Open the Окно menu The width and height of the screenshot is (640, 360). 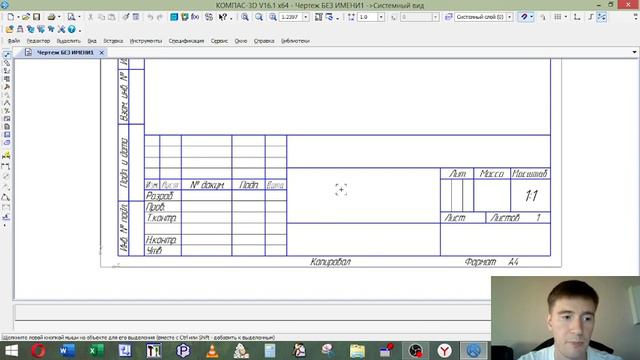(x=241, y=41)
